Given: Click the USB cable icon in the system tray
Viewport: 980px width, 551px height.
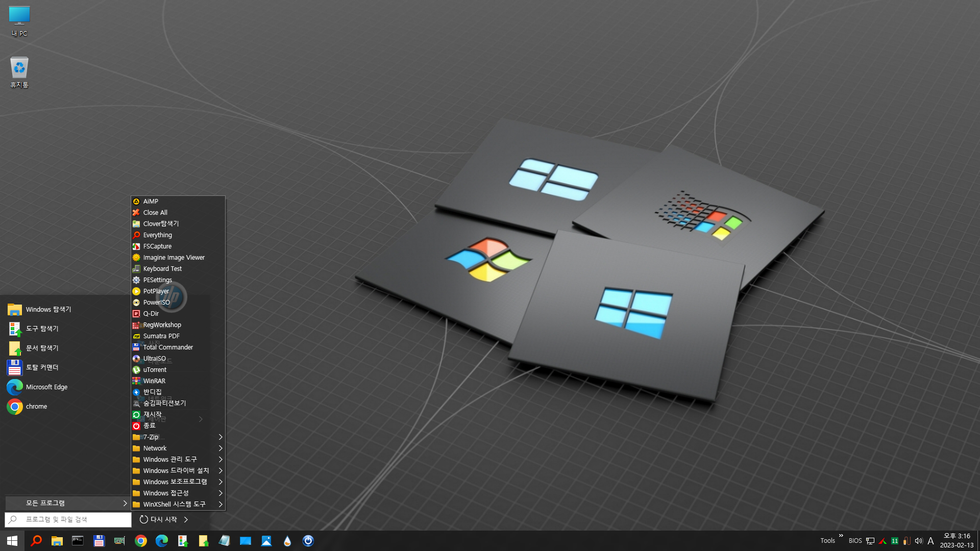Looking at the screenshot, I should [907, 541].
